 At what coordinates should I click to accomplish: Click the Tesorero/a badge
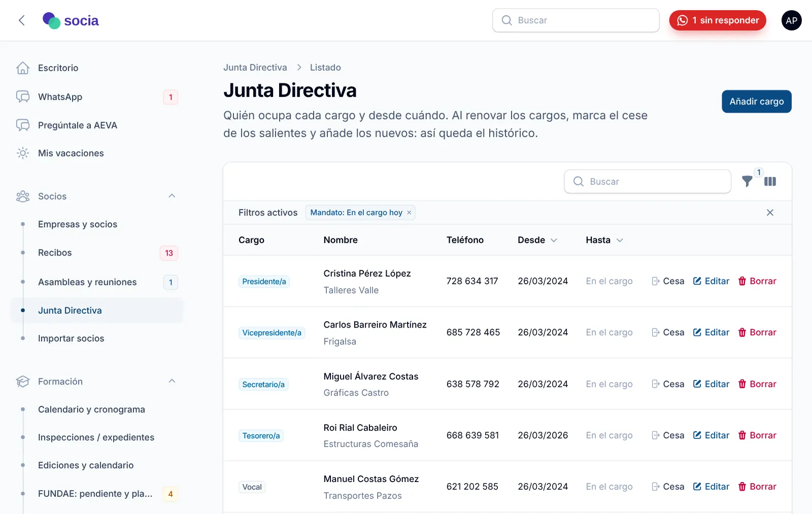[261, 436]
